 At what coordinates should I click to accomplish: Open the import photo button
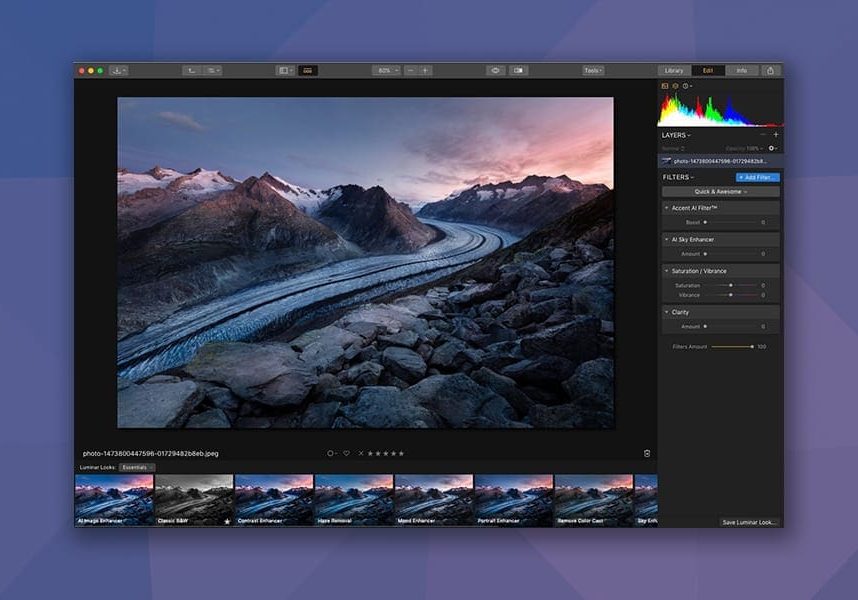click(118, 71)
